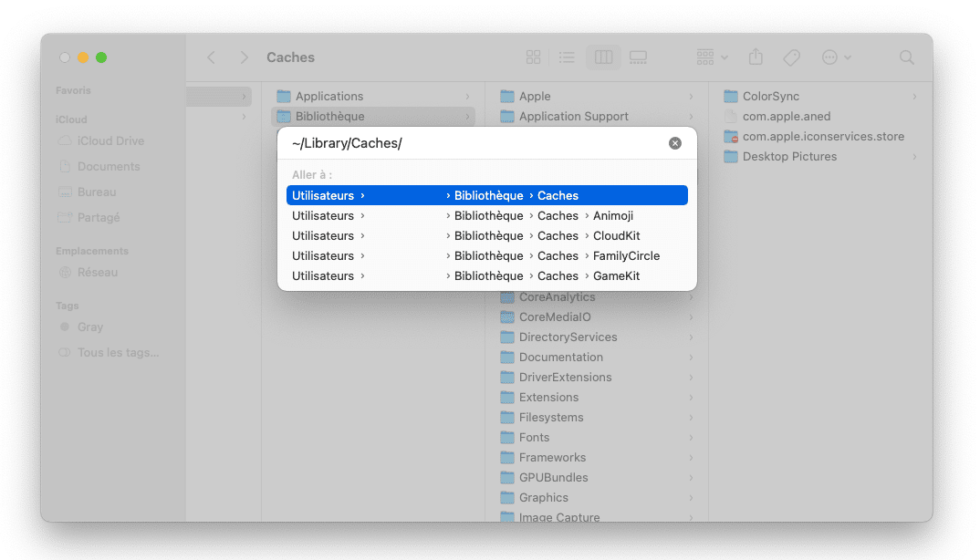
Task: Click the forward navigation arrow
Action: click(x=244, y=57)
